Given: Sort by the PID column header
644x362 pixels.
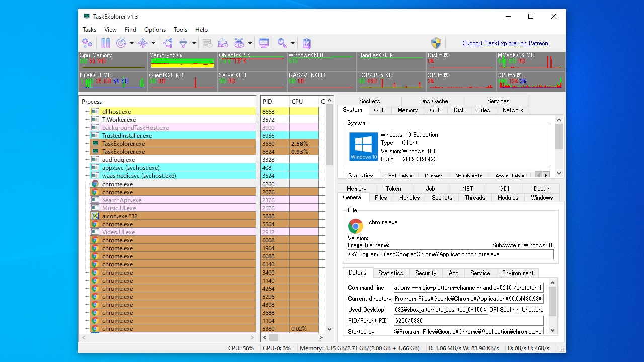Looking at the screenshot, I should (275, 101).
